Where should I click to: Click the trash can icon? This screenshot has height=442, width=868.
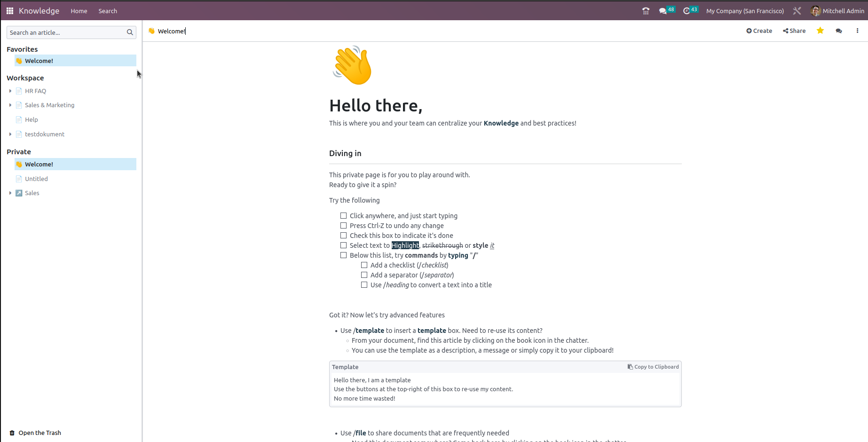coord(12,433)
